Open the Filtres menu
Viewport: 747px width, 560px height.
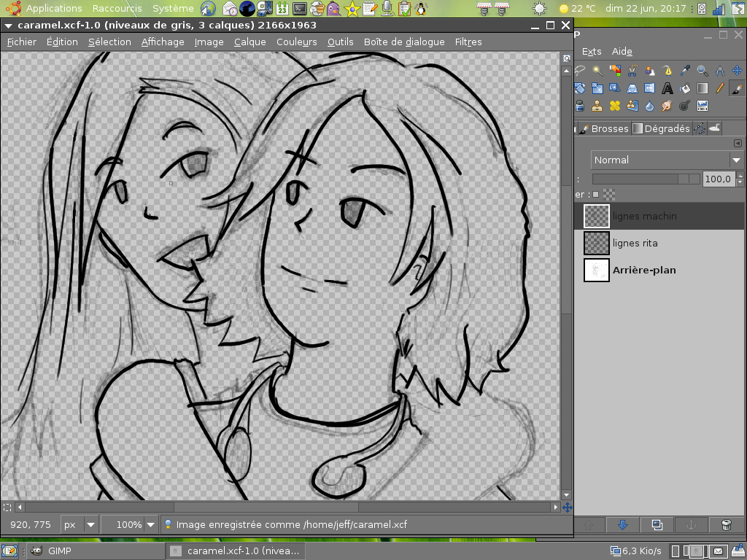coord(468,42)
